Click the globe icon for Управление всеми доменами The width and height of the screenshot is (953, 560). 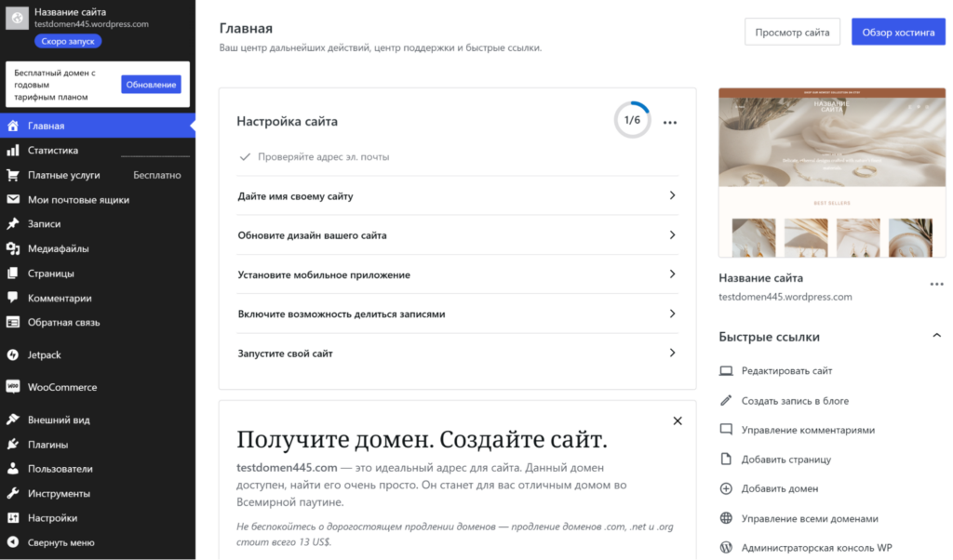726,518
